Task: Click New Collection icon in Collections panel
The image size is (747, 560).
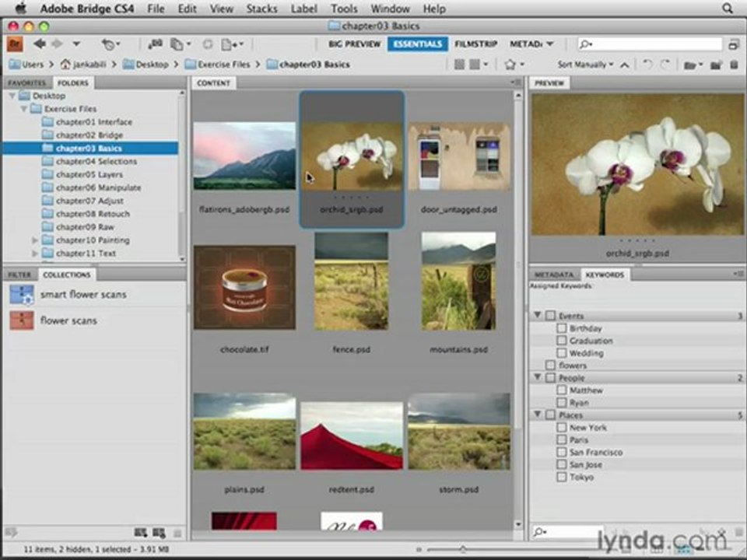Action: [141, 532]
